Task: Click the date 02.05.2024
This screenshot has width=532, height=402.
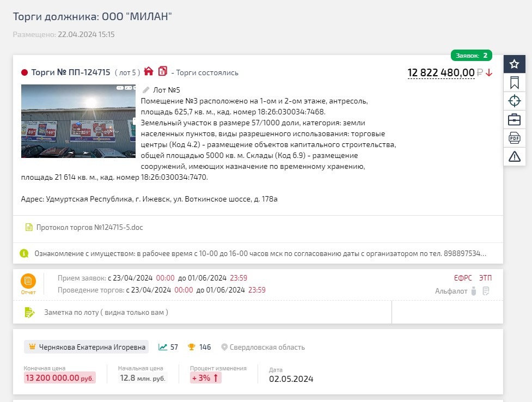Action: [x=291, y=379]
